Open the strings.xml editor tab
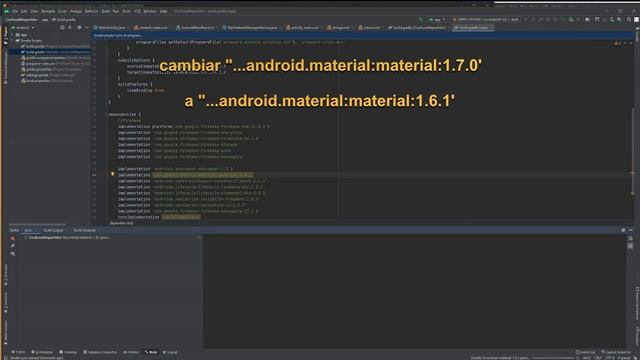This screenshot has width=640, height=360. pyautogui.click(x=338, y=28)
